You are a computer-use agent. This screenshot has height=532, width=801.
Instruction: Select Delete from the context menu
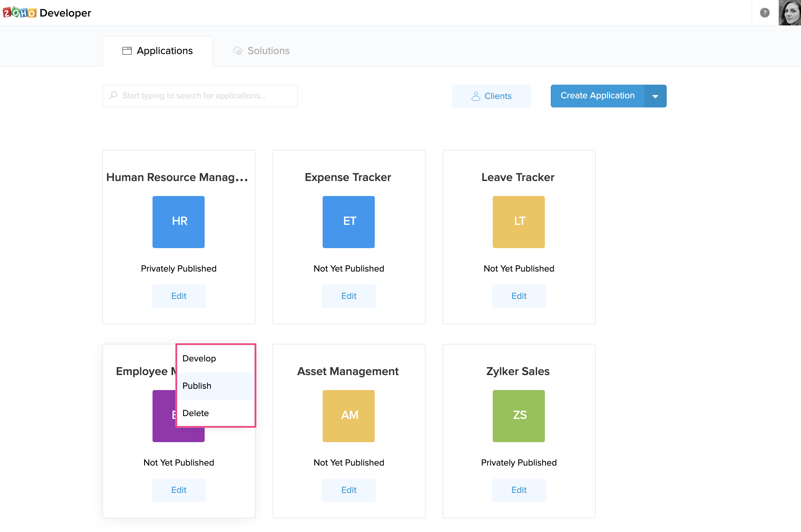pyautogui.click(x=196, y=413)
